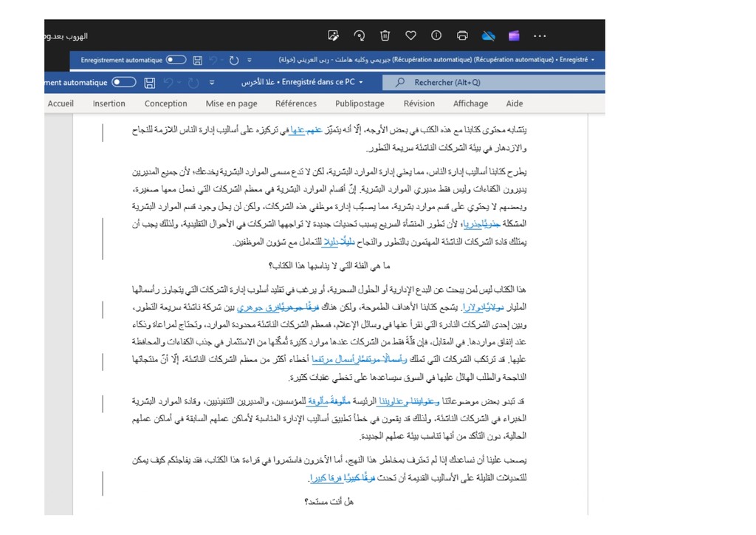Viewport: 756px width, 535px height.
Task: Click the tracked change 'جذريًا جذريا'
Action: [x=481, y=224]
